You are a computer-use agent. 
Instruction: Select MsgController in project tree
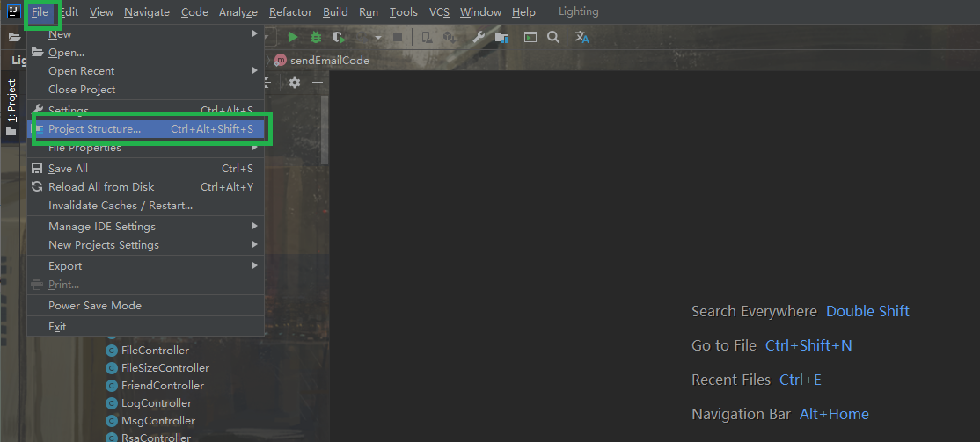click(158, 421)
